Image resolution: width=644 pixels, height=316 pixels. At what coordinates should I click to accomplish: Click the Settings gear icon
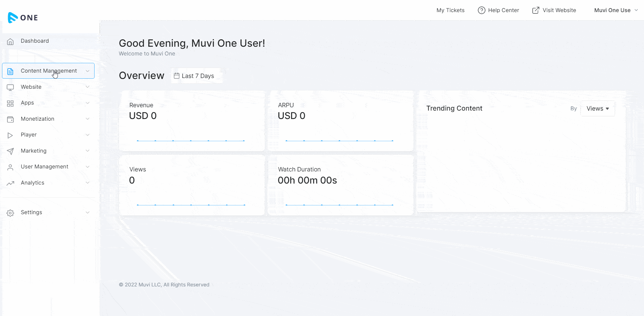pyautogui.click(x=10, y=213)
